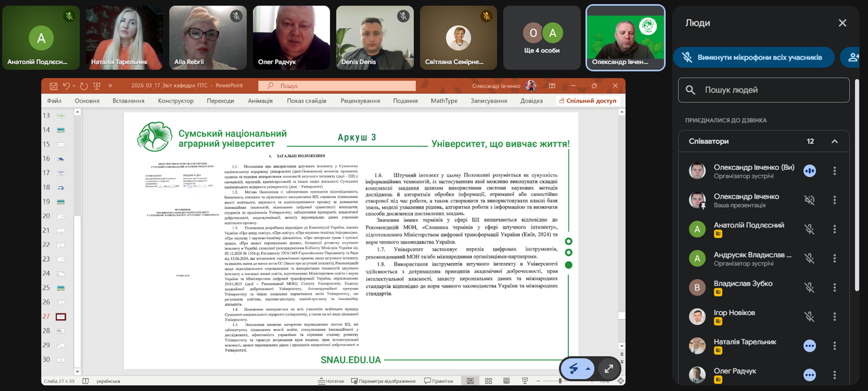Switch to Slide Sorter view icon

[488, 381]
